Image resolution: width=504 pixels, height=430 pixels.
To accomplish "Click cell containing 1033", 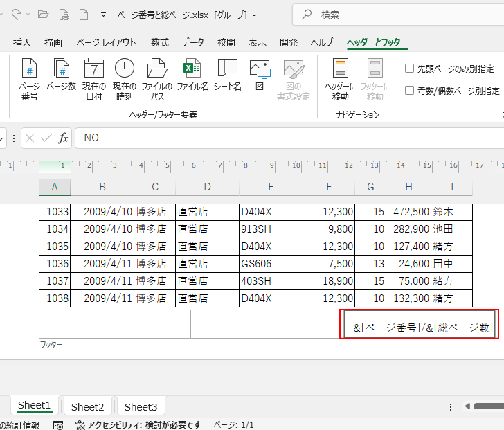I will tap(55, 212).
